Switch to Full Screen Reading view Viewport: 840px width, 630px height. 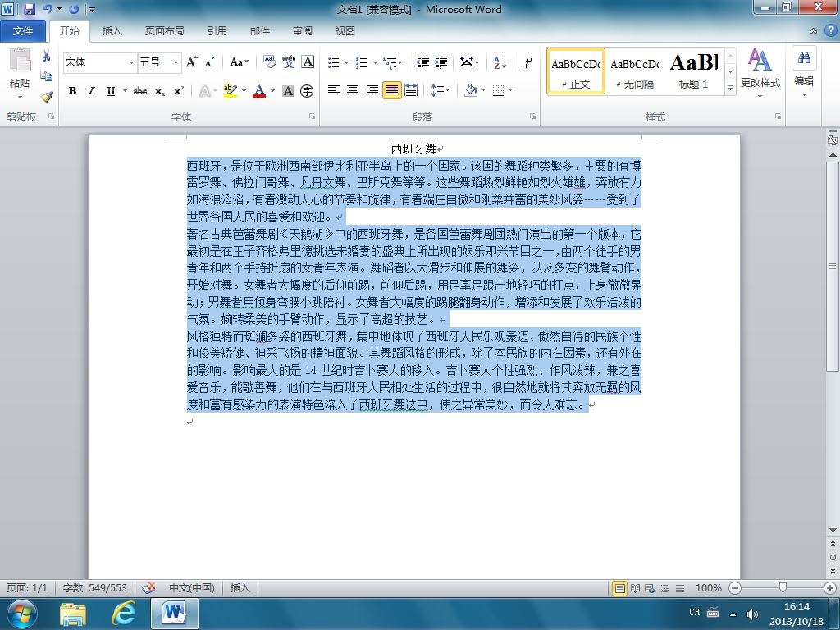point(636,588)
